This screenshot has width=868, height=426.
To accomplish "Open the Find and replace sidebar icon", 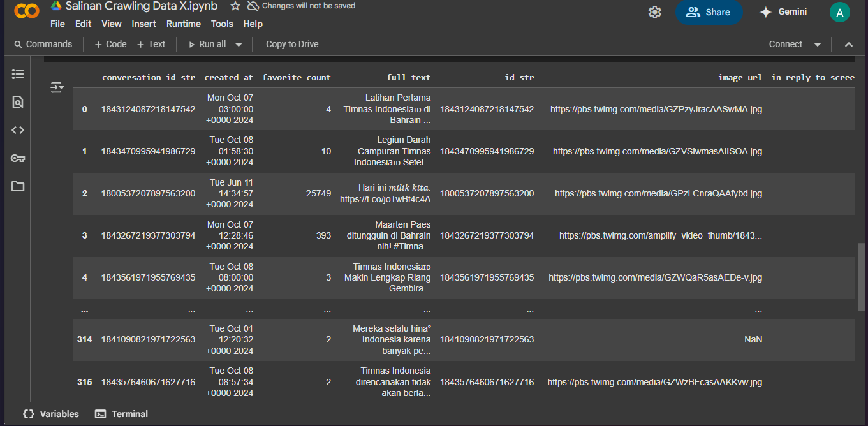I will click(x=18, y=102).
